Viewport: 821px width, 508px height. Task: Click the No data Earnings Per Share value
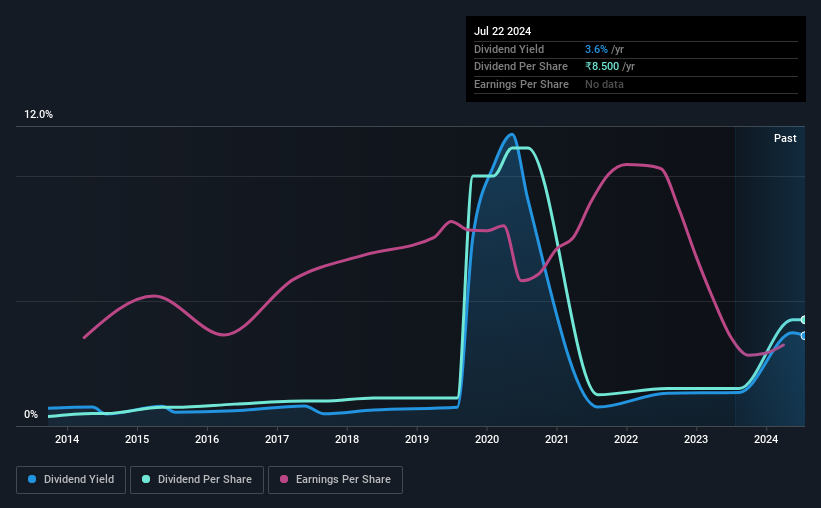(x=604, y=84)
